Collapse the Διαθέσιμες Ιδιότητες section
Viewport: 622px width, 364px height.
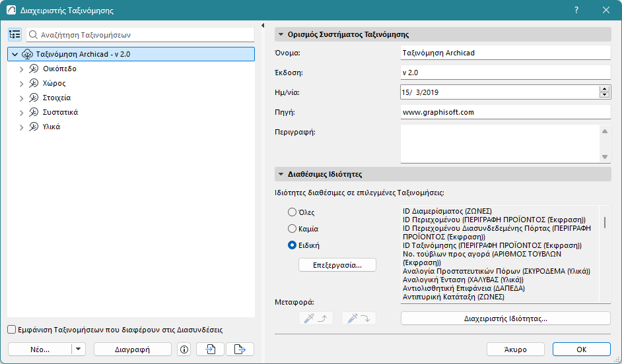click(x=281, y=174)
